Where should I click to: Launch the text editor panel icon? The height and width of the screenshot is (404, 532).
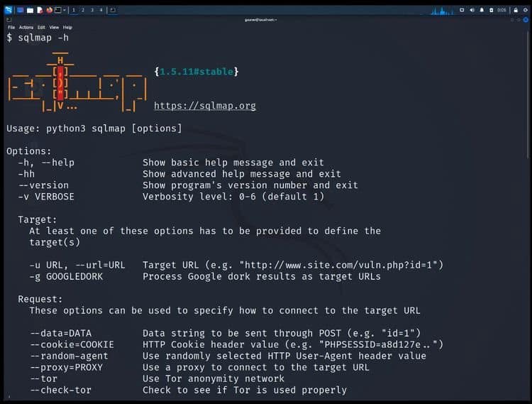(40, 10)
